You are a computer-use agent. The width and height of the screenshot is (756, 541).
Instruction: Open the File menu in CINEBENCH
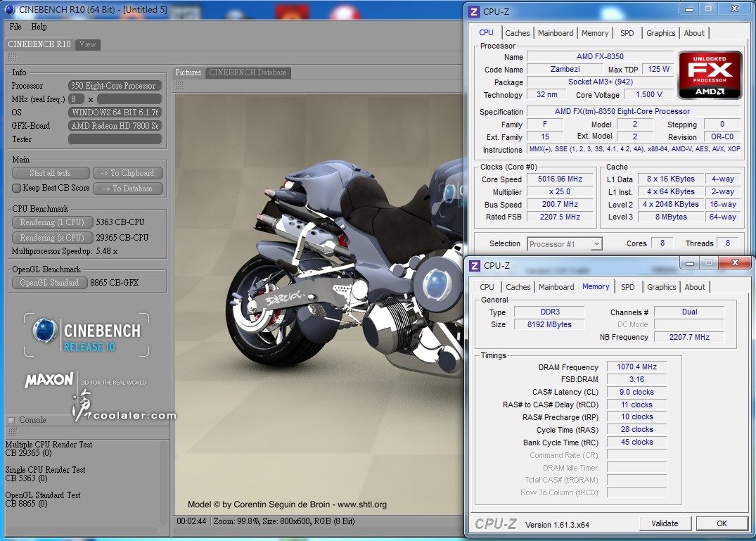point(15,27)
